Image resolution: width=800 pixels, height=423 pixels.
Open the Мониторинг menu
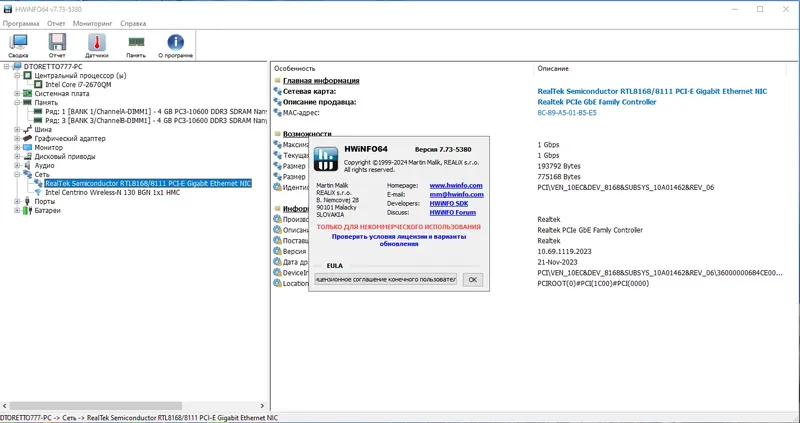click(x=93, y=23)
